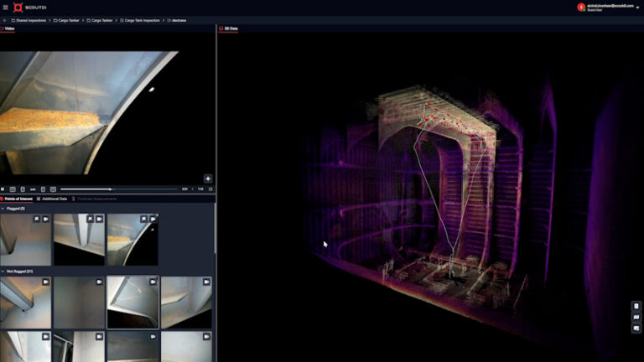
Task: Click the add point-of-interest plus button on video
Action: pyautogui.click(x=208, y=178)
